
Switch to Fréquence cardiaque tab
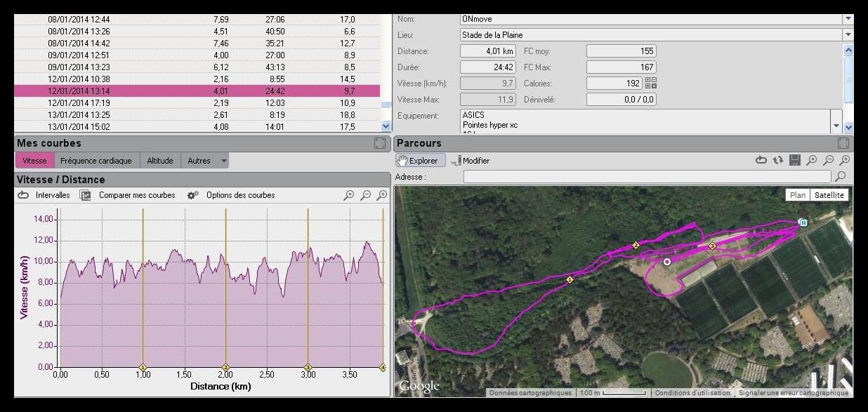[96, 161]
